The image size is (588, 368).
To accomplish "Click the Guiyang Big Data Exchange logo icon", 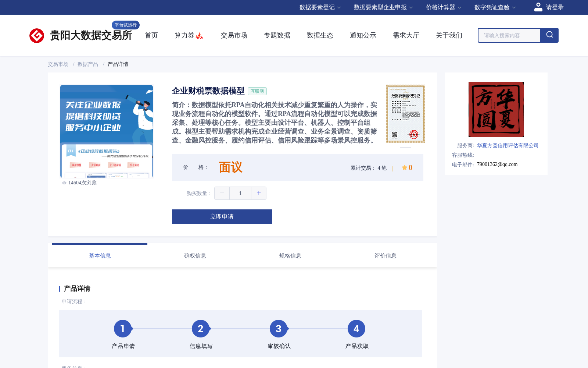I will pyautogui.click(x=37, y=36).
